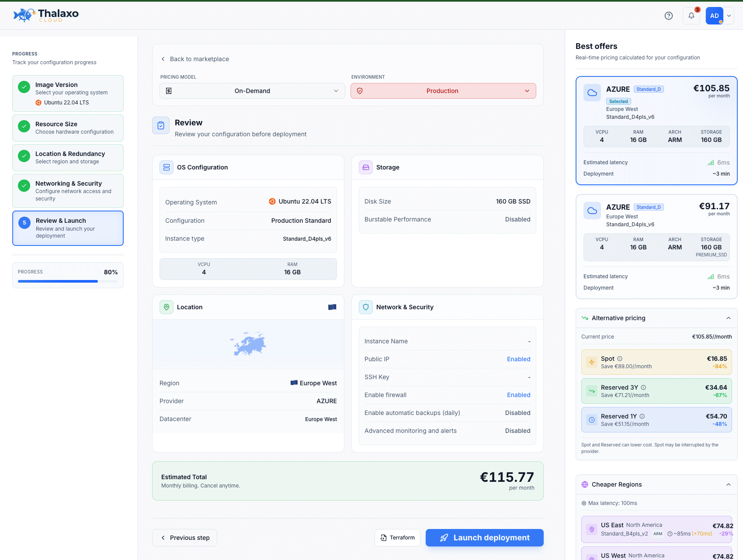The height and width of the screenshot is (560, 743).
Task: Click the €115.77 estimated total
Action: tap(507, 477)
